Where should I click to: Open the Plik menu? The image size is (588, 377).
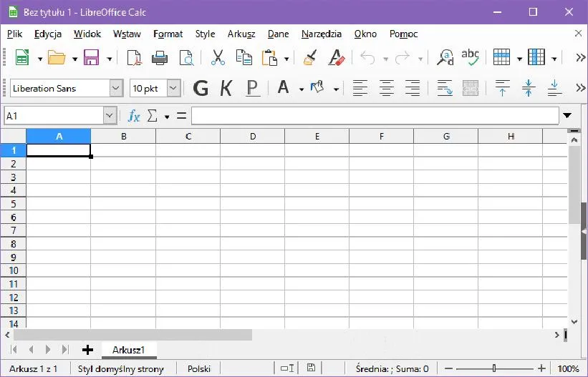(x=14, y=34)
